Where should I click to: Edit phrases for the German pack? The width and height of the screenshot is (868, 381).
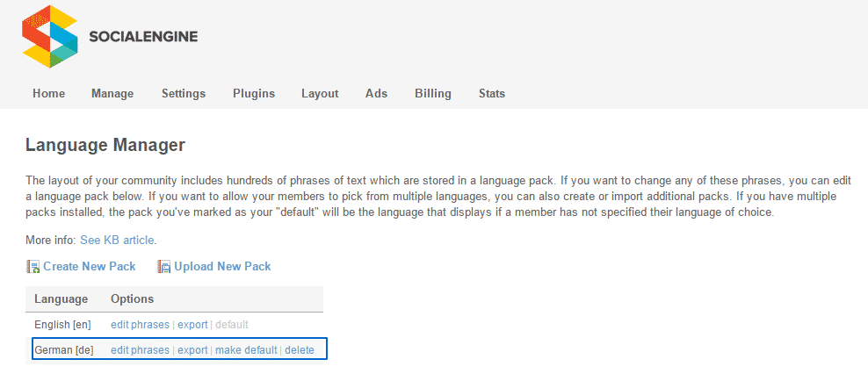[140, 350]
